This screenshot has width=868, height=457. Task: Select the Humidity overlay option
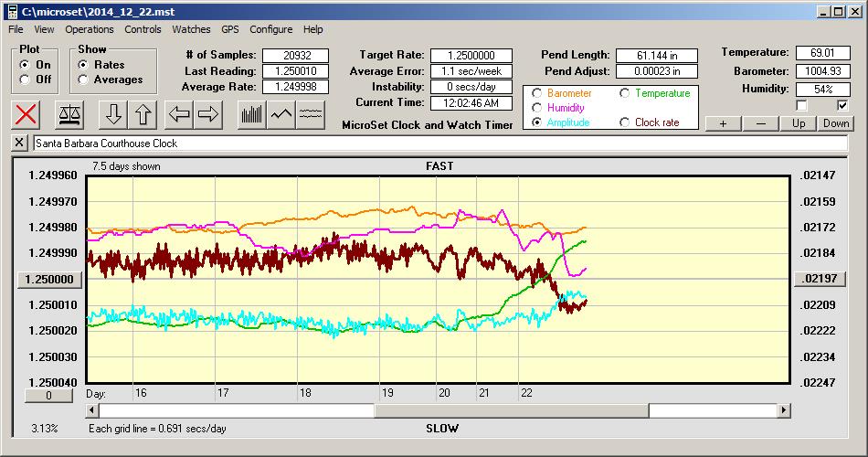click(536, 108)
